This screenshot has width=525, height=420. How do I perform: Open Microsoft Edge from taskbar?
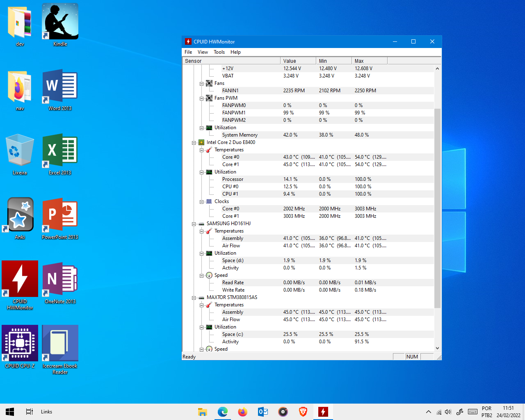[x=223, y=412]
